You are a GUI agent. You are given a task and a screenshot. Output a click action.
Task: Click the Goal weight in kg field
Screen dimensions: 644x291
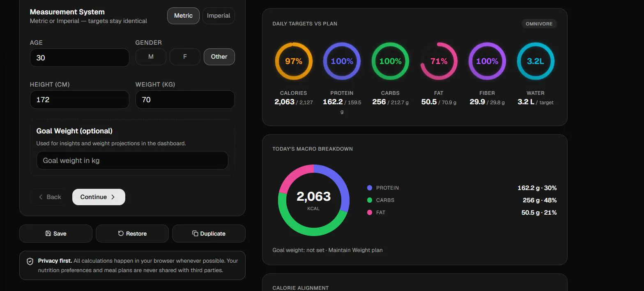click(x=132, y=160)
